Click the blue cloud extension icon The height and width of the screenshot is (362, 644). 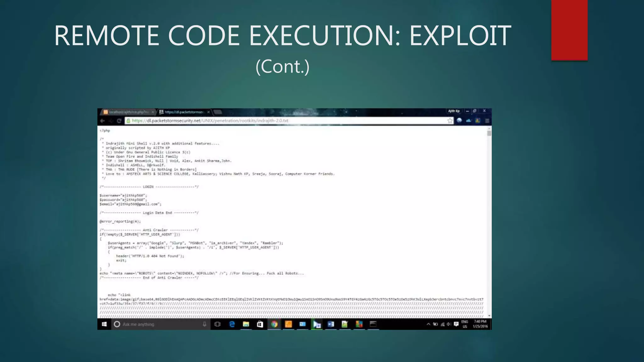(x=469, y=120)
